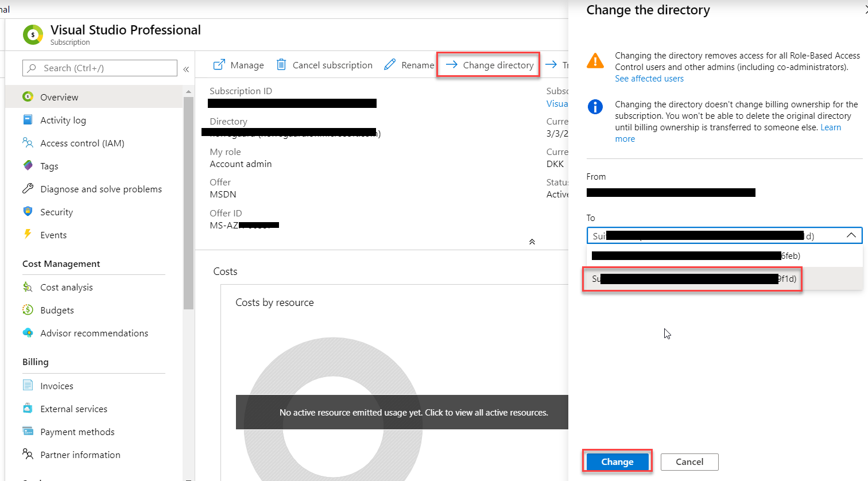Click the blue Change button
Viewport: 868px width, 481px height.
[x=617, y=461]
